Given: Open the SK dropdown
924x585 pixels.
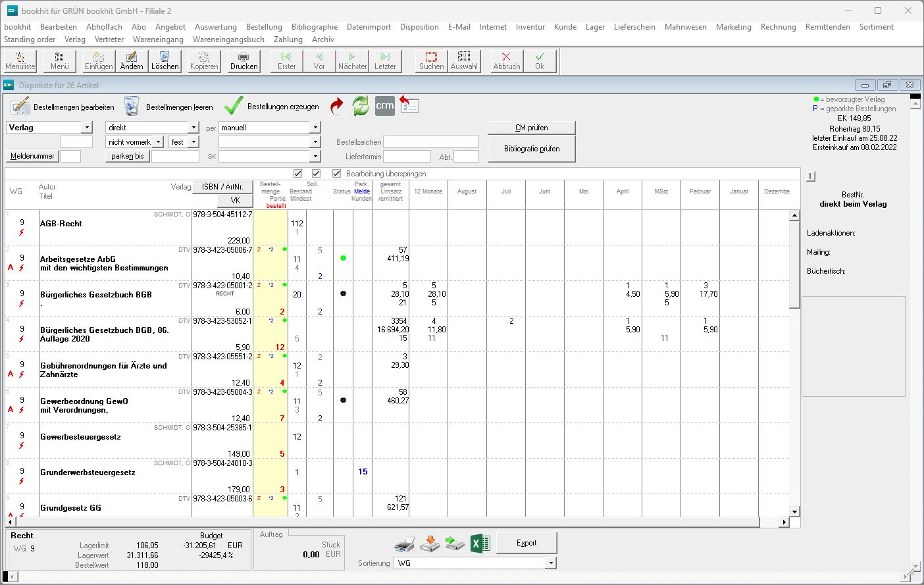Looking at the screenshot, I should coord(316,157).
